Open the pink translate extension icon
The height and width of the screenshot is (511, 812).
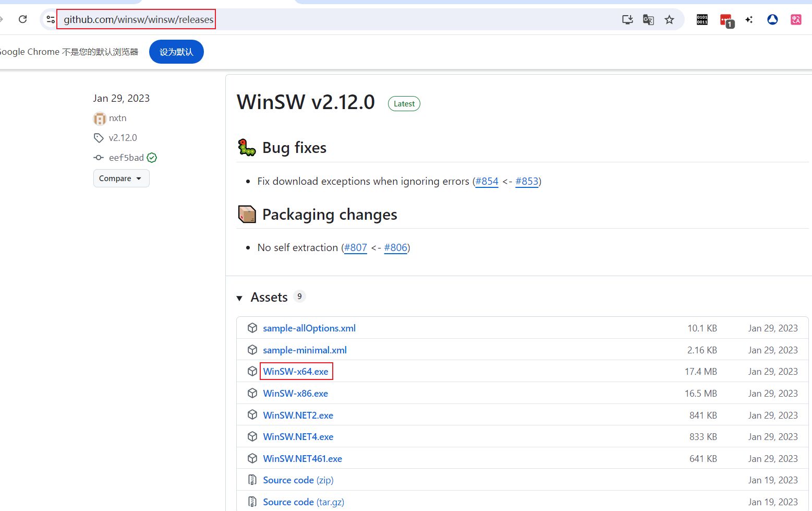(796, 19)
